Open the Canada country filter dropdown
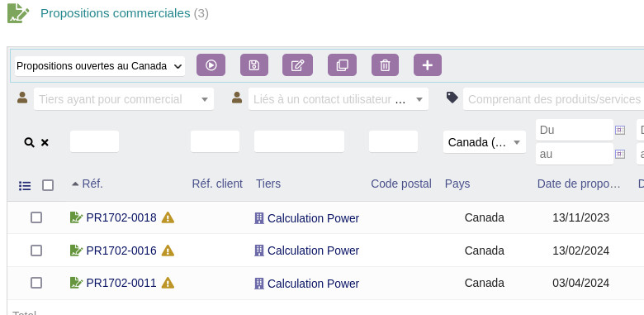The height and width of the screenshot is (315, 644). pyautogui.click(x=484, y=142)
